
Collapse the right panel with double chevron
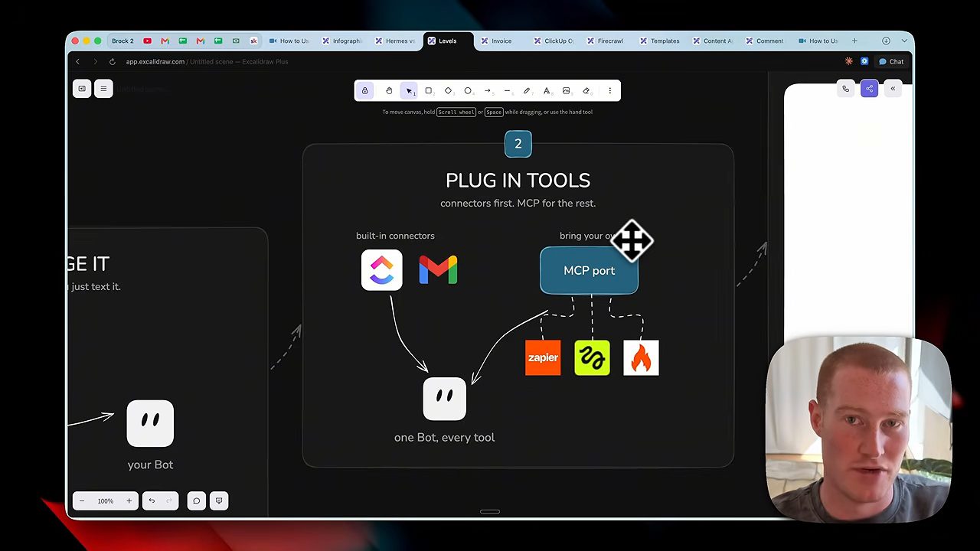pyautogui.click(x=893, y=89)
